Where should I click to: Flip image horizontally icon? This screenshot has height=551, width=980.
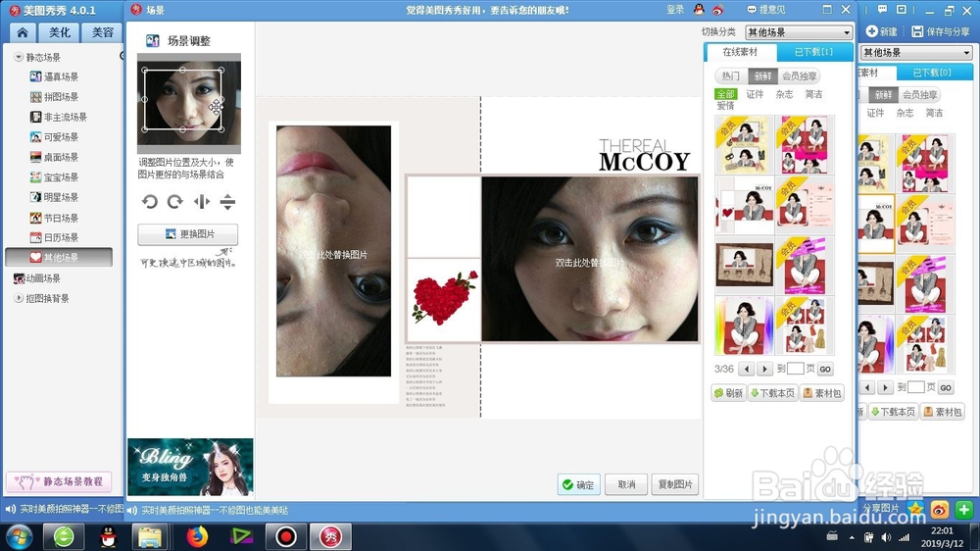point(201,202)
